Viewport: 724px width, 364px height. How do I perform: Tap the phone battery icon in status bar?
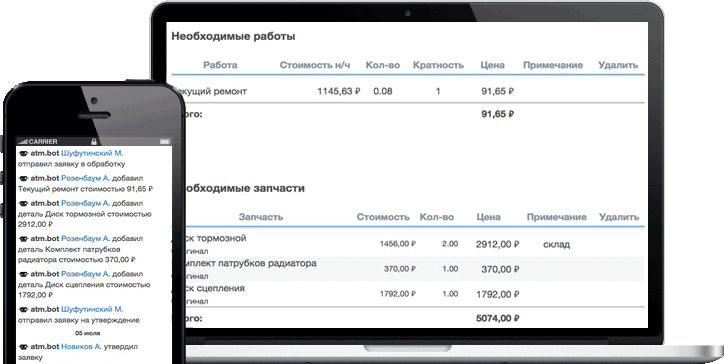coord(164,141)
